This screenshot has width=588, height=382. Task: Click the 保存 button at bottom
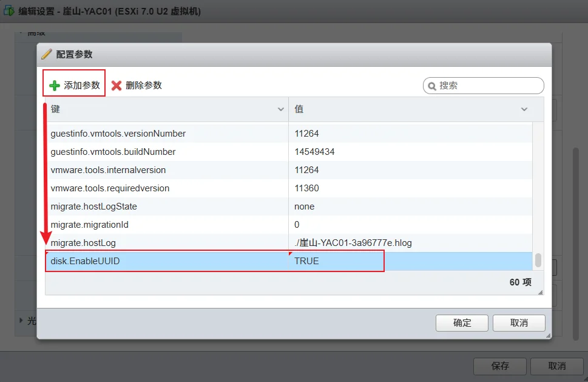(499, 366)
